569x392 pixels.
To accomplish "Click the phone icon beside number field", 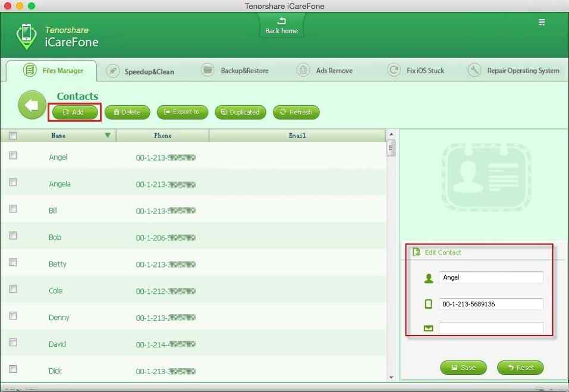I will coord(429,304).
